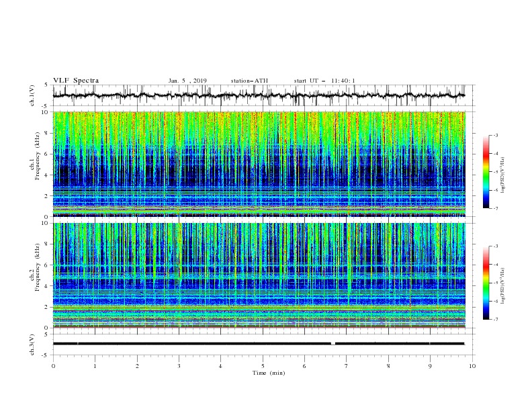
Task: Click the 'ch.1(V)' axis label
Action: 32,95
